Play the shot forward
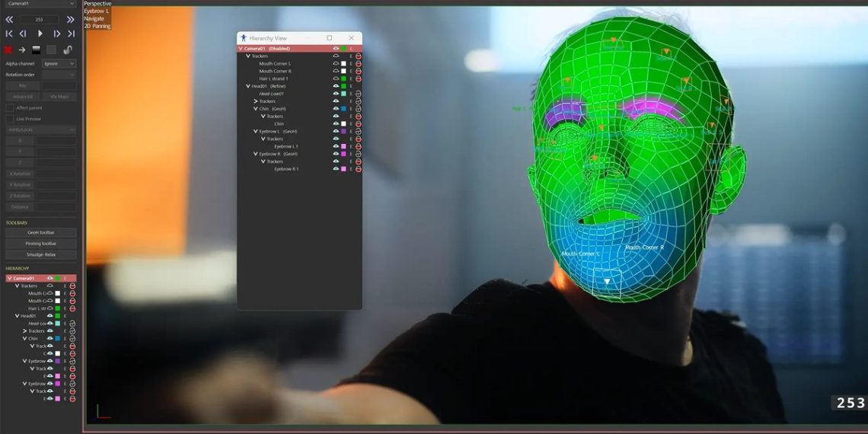The width and height of the screenshot is (868, 434). 40,34
